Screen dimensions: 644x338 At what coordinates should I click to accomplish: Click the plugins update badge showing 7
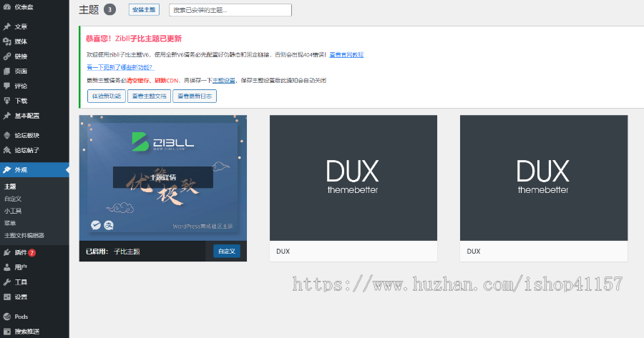click(x=32, y=253)
